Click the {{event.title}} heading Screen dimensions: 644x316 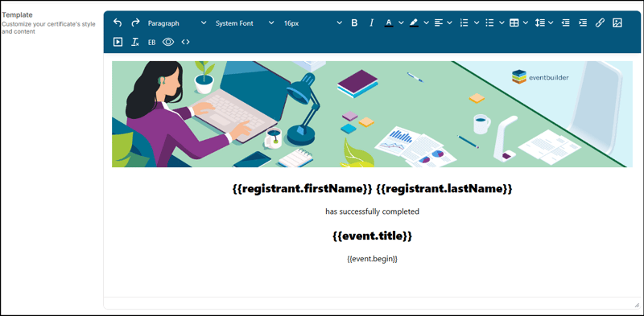[x=372, y=236]
